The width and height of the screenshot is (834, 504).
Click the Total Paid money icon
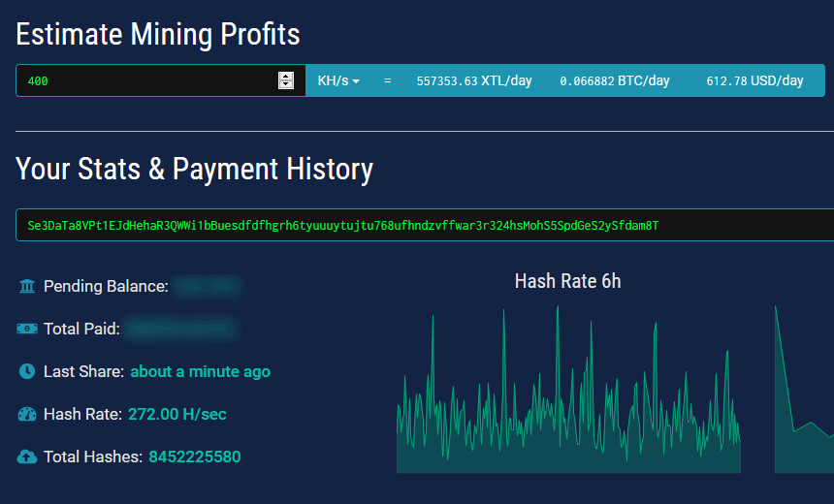click(x=27, y=329)
